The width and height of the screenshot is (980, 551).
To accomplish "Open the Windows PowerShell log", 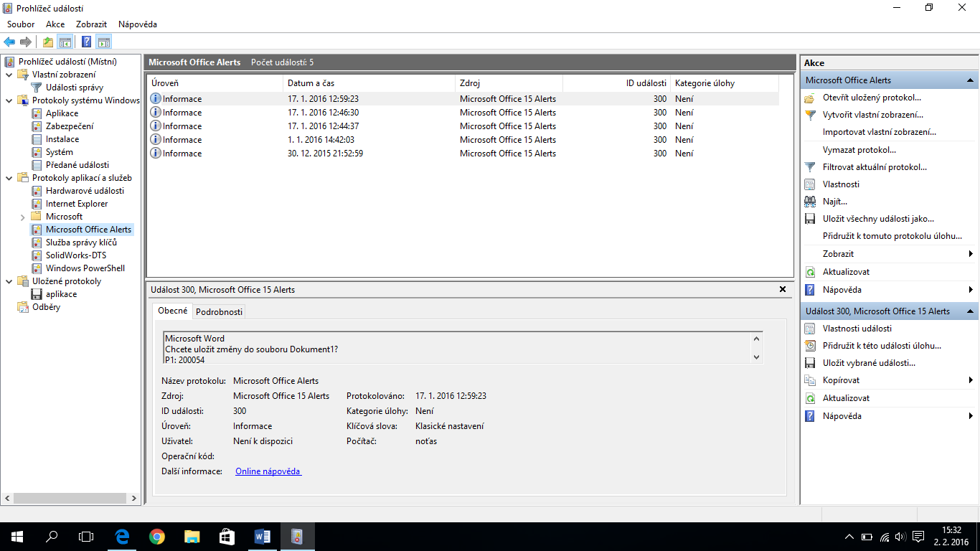I will click(85, 268).
